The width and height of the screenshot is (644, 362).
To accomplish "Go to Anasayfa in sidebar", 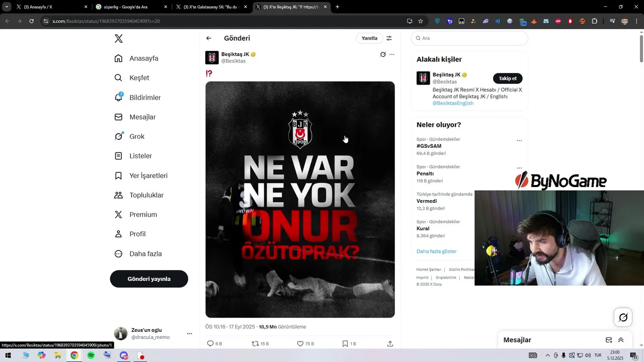I will [x=136, y=58].
